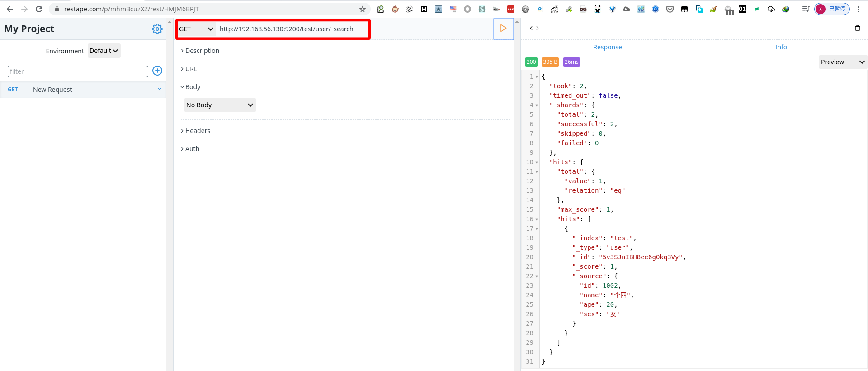Open the Tampermonkey monkey-face extension
The width and height of the screenshot is (868, 371).
click(x=395, y=9)
